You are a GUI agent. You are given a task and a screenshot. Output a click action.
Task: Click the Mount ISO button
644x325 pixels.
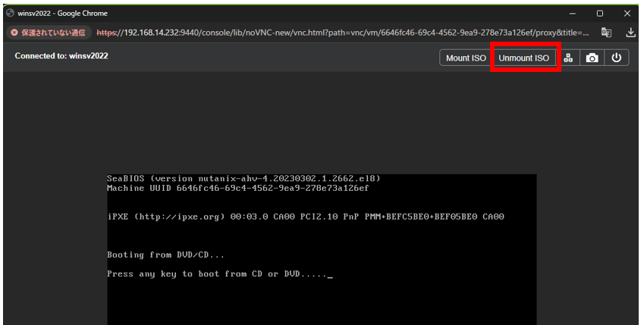466,58
